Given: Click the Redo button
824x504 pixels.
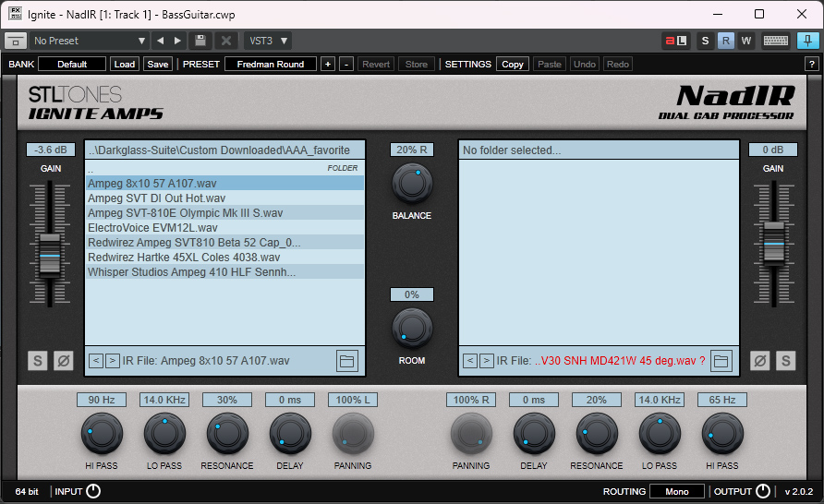Looking at the screenshot, I should coord(617,64).
